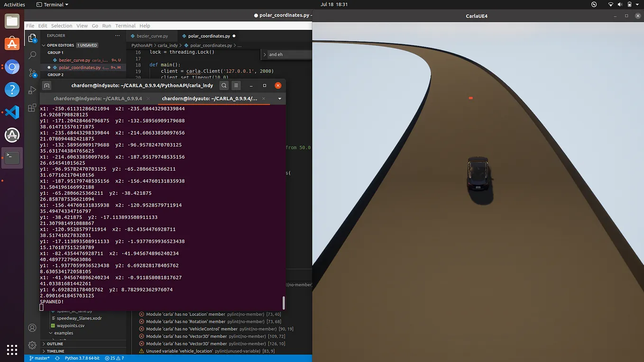
Task: Open Help from the Ubuntu dock
Action: coord(12,90)
